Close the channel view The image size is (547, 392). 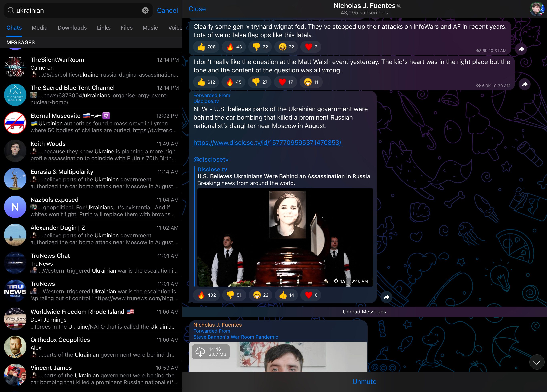(197, 9)
